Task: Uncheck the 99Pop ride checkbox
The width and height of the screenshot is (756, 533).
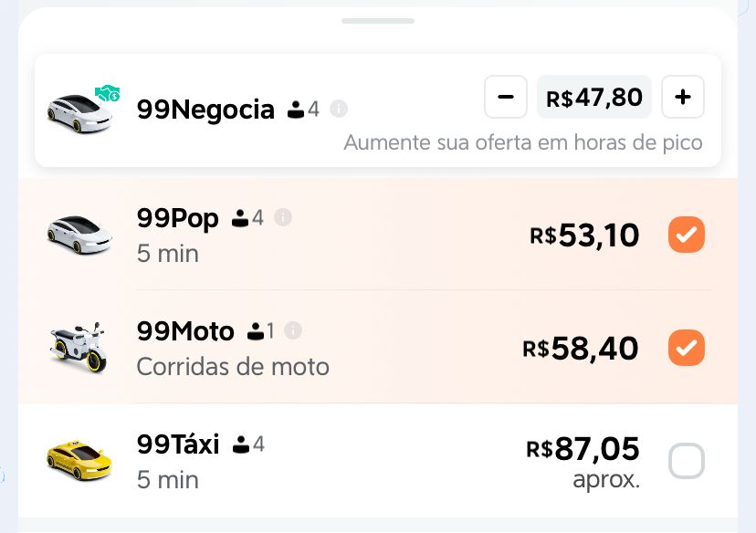Action: tap(687, 235)
